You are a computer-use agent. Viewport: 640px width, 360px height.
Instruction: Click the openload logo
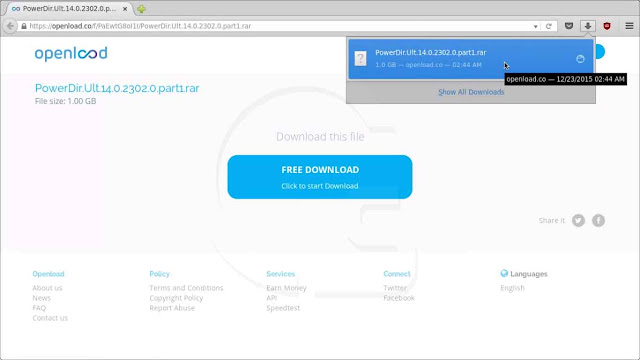point(71,53)
